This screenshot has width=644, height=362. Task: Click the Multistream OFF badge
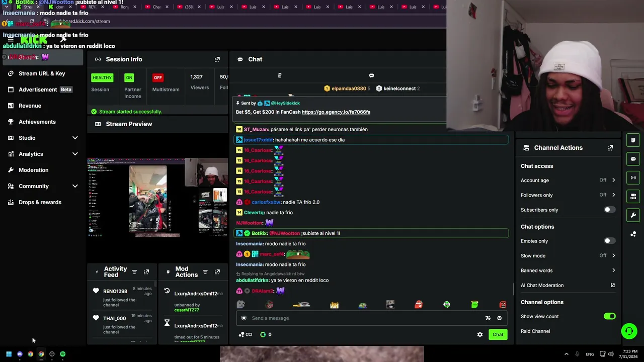[x=158, y=77]
